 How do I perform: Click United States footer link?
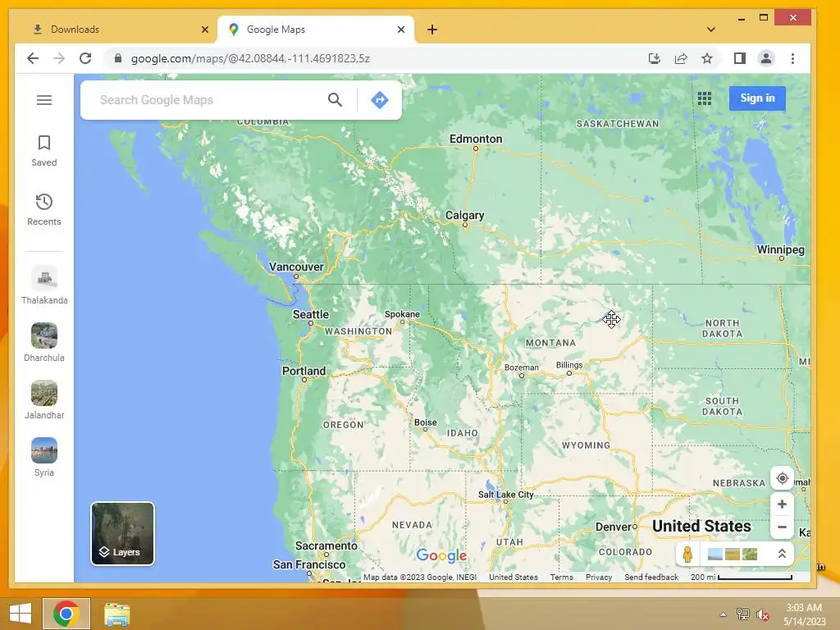coord(514,577)
